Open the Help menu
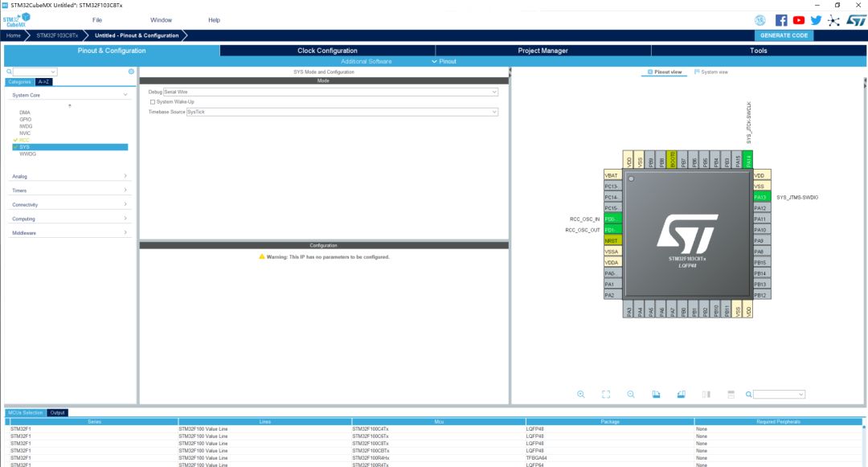Image resolution: width=868 pixels, height=467 pixels. point(215,20)
